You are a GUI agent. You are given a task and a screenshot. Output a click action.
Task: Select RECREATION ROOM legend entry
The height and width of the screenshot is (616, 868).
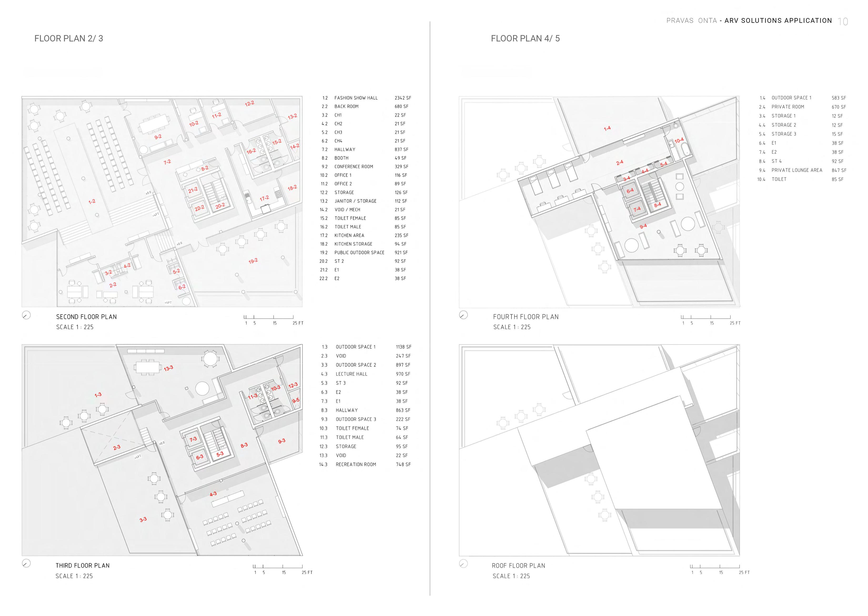pyautogui.click(x=356, y=464)
